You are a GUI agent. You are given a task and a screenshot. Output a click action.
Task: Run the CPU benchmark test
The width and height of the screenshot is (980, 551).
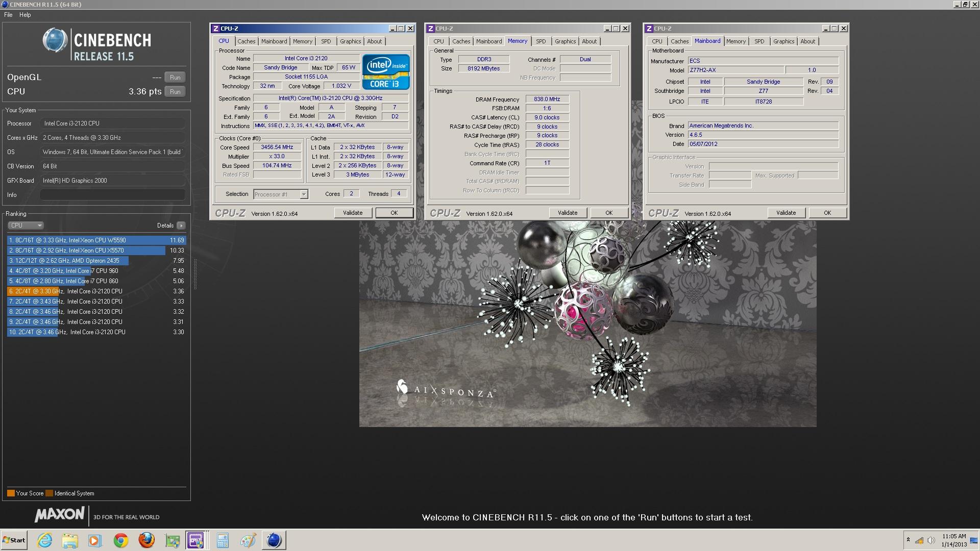click(x=175, y=92)
